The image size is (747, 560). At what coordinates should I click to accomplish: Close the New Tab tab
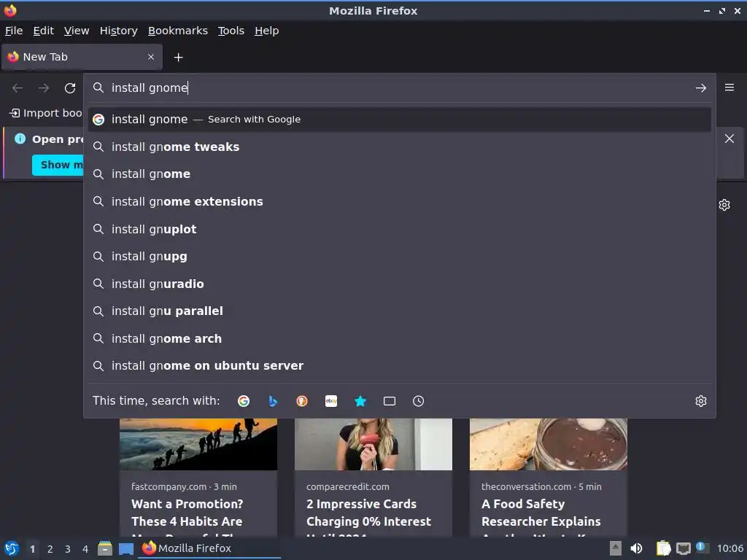coord(151,57)
